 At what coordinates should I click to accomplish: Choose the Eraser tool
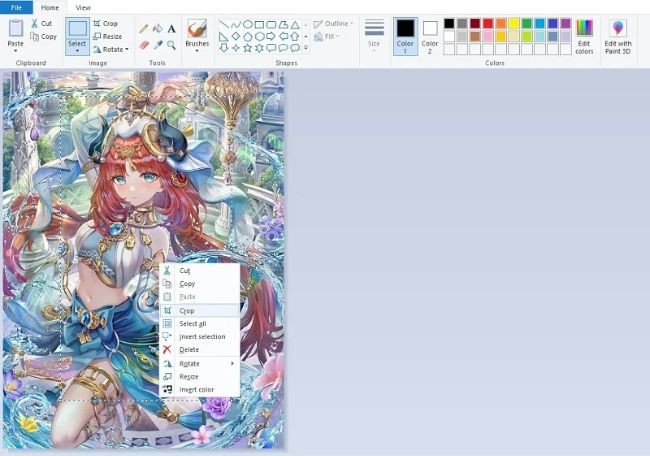point(144,44)
